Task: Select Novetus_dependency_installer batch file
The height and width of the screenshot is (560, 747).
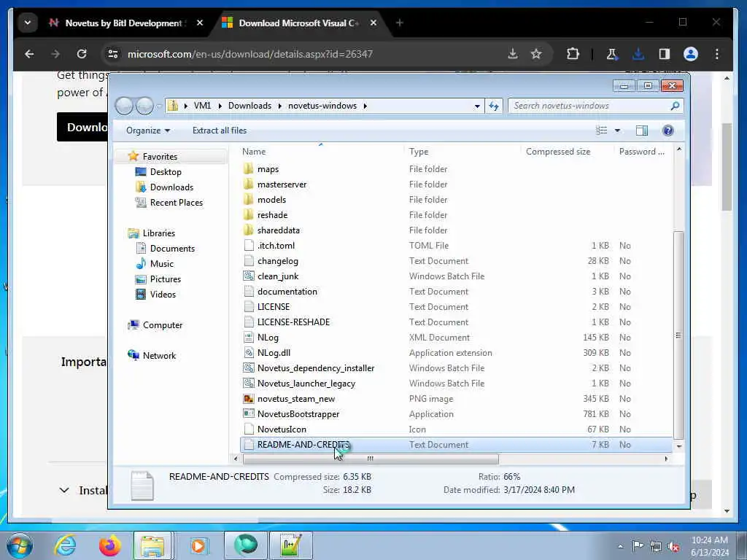Action: coord(315,368)
